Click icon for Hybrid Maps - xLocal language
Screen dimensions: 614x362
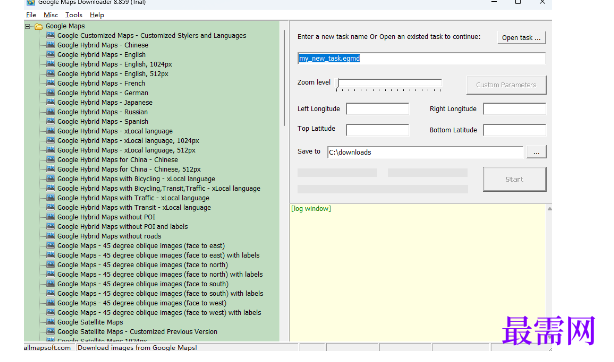[50, 131]
